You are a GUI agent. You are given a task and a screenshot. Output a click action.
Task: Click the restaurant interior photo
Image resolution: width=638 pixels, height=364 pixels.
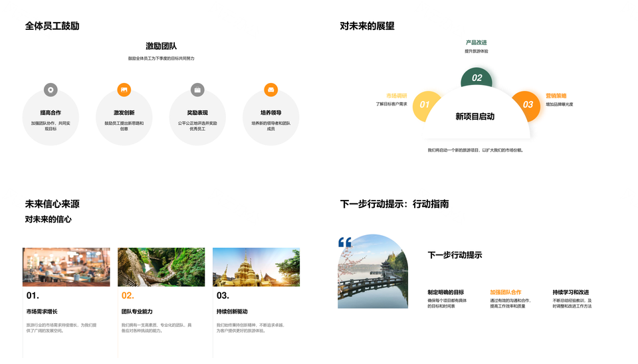[x=66, y=267]
